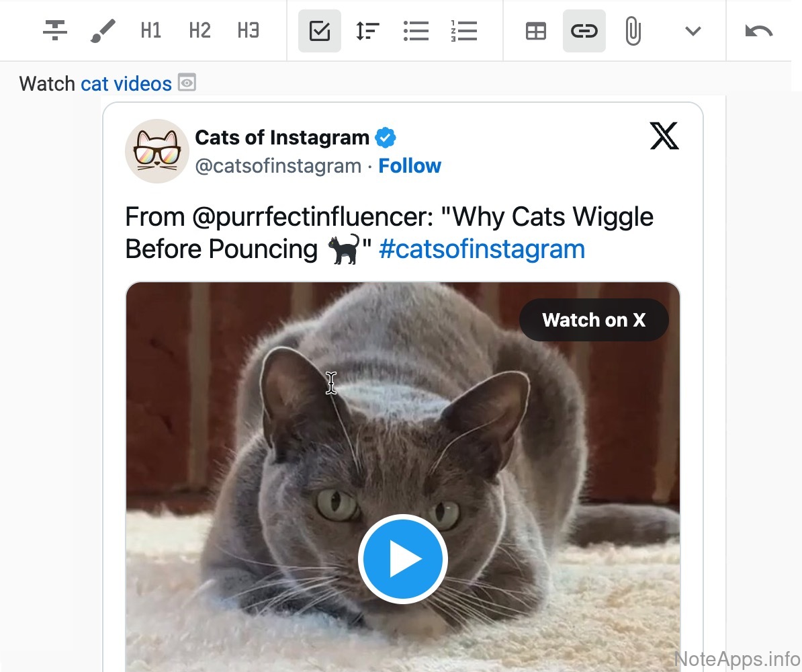Toggle link preview eye icon
802x672 pixels.
coord(187,83)
